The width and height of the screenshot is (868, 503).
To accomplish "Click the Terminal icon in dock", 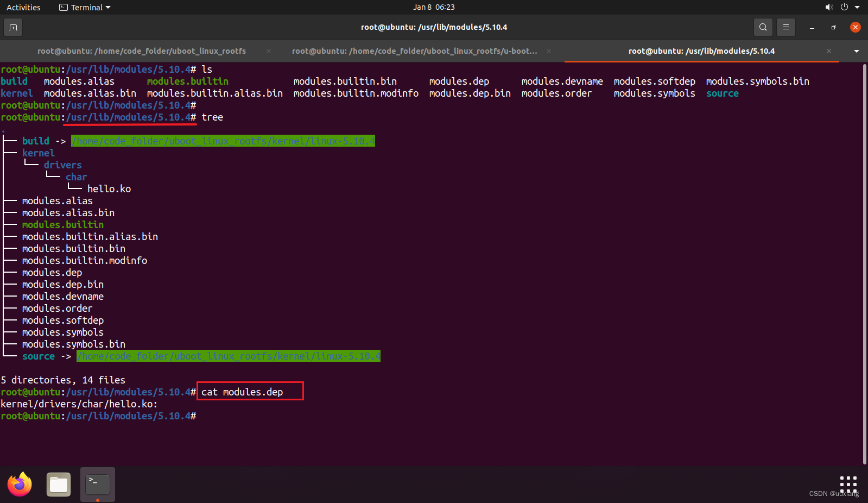I will pyautogui.click(x=98, y=485).
